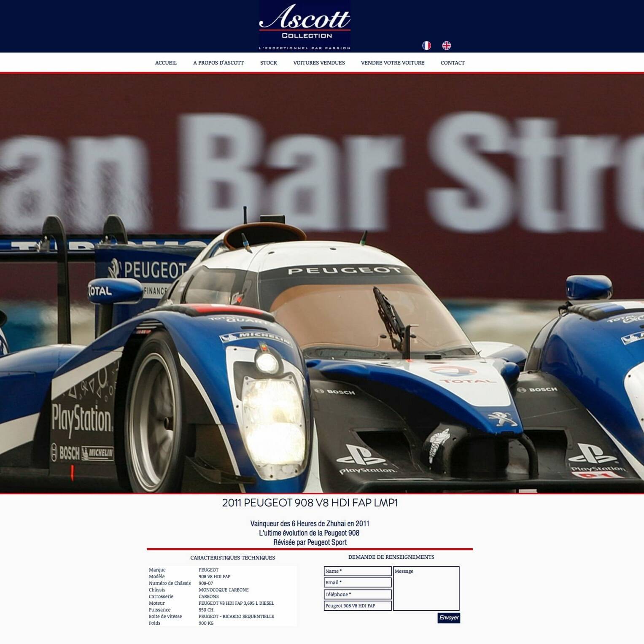Image resolution: width=644 pixels, height=644 pixels.
Task: Go to the CONTACT page
Action: coord(452,62)
